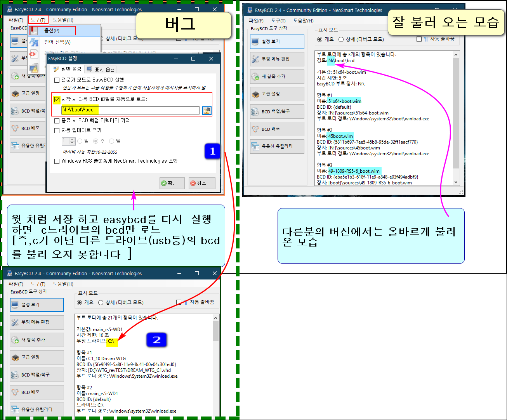Image resolution: width=507 pixels, height=420 pixels.
Task: Open 파일(F) menu in the 3-entry window
Action: pyautogui.click(x=256, y=21)
